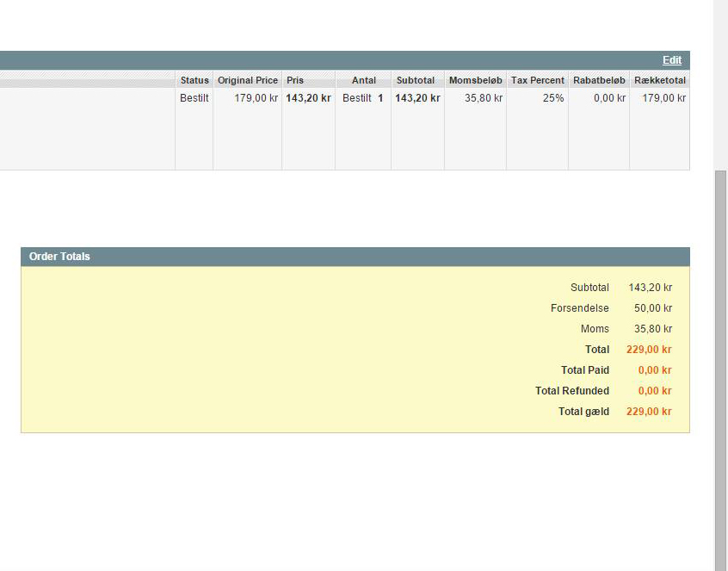Click the Status column header
Viewport: 728px width, 571px height.
point(194,80)
